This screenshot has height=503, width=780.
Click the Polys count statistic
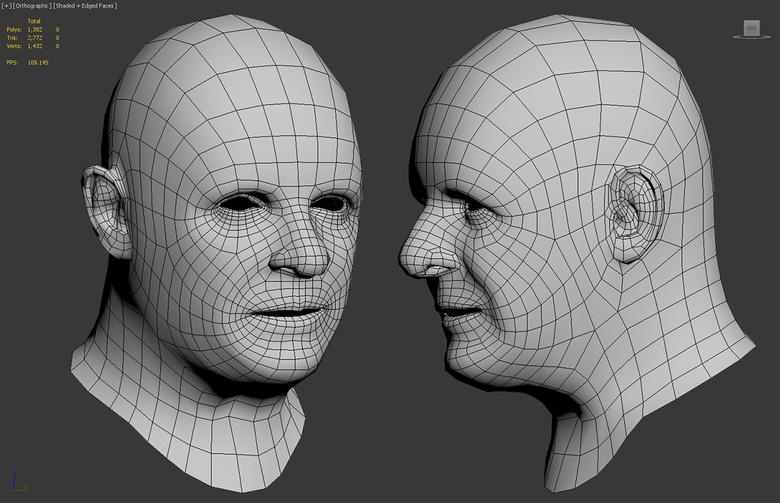point(34,30)
